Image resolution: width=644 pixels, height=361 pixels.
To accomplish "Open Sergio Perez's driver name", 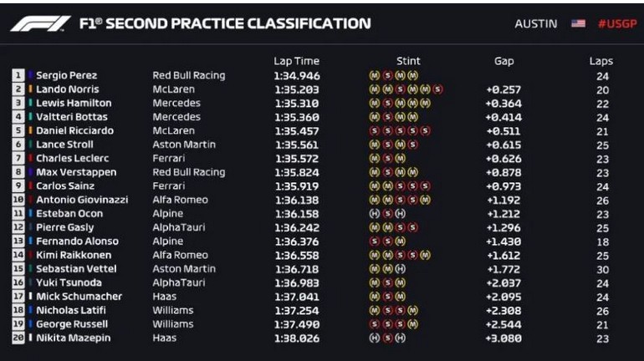I will (67, 75).
